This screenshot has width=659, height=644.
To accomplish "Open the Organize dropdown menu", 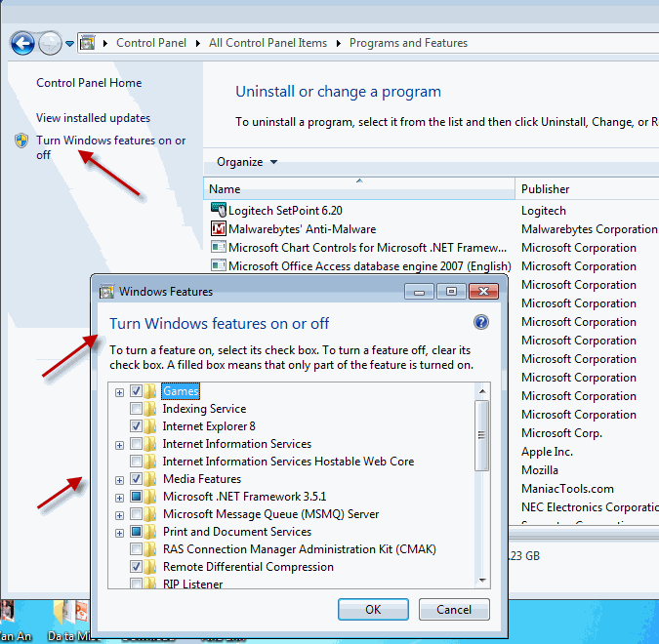I will [x=247, y=162].
